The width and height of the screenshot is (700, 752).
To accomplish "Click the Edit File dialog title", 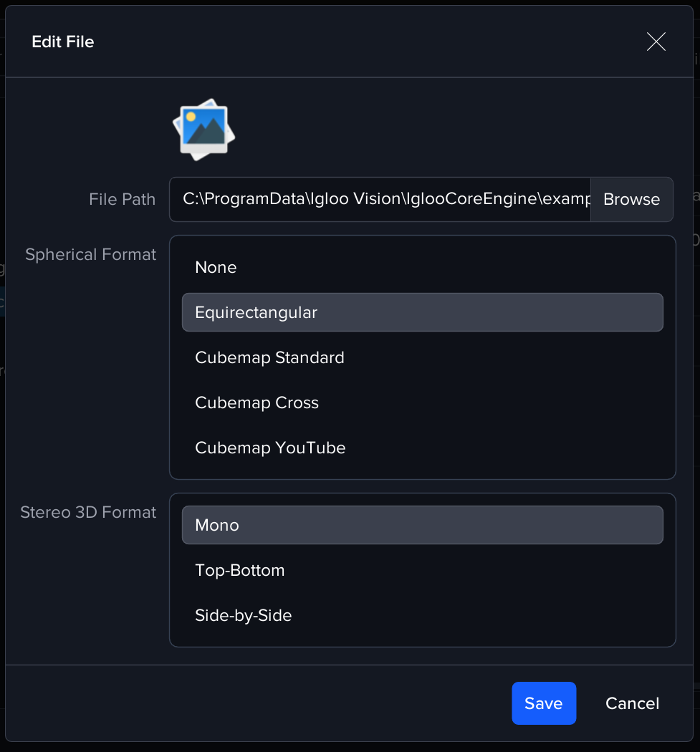I will [x=63, y=42].
